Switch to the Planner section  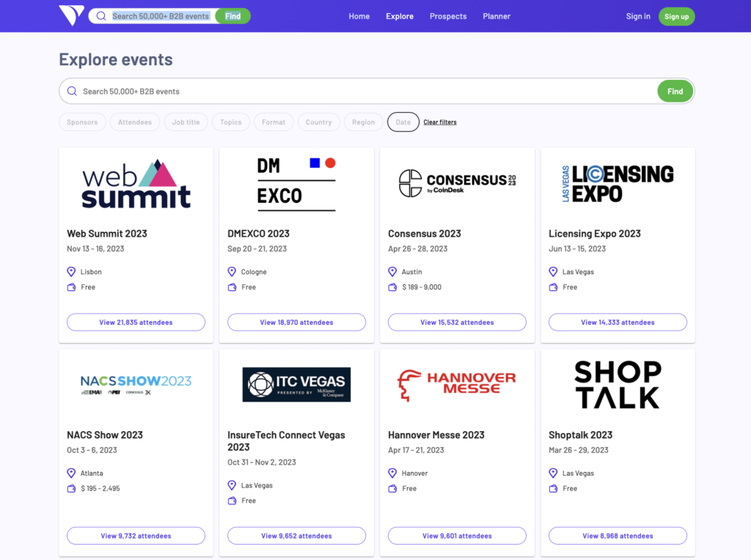click(x=497, y=16)
